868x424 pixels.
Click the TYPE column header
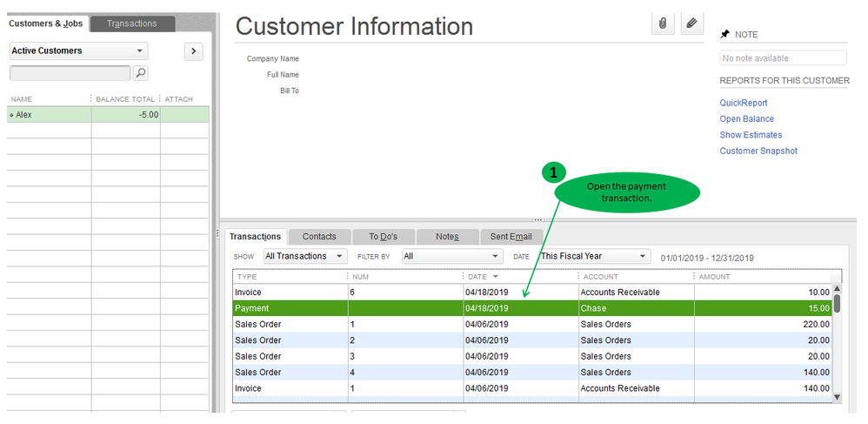pyautogui.click(x=247, y=277)
